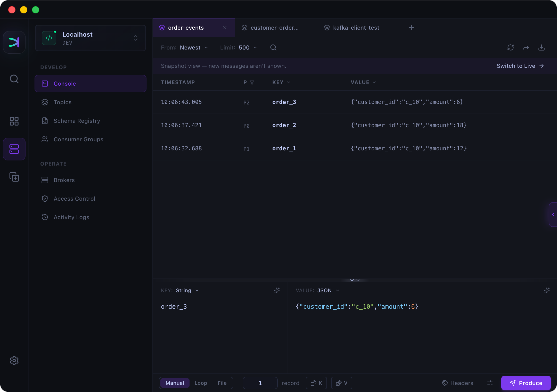Open Access Control in sidebar
This screenshot has width=557, height=392.
(91, 199)
